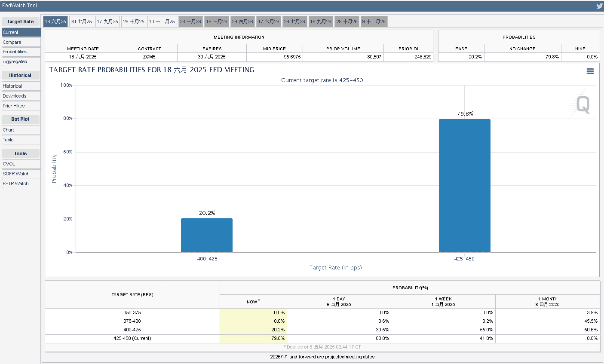Open the Dot Plot Table item
604x364 pixels.
pyautogui.click(x=21, y=140)
